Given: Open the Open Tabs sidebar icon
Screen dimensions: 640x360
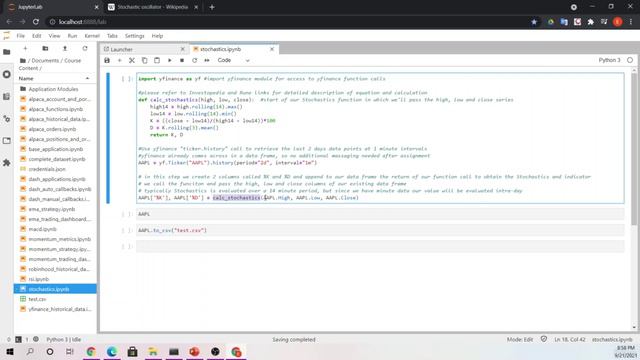Looking at the screenshot, I should pos(7,141).
